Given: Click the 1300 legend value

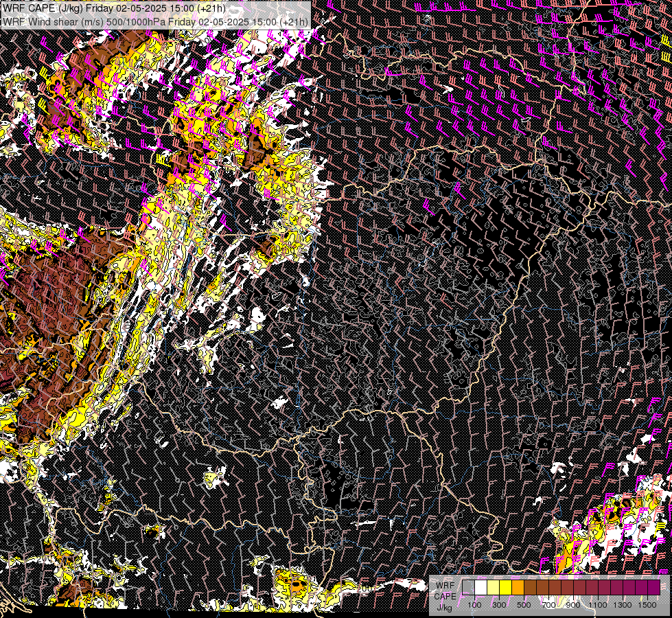Looking at the screenshot, I should coord(623,605).
